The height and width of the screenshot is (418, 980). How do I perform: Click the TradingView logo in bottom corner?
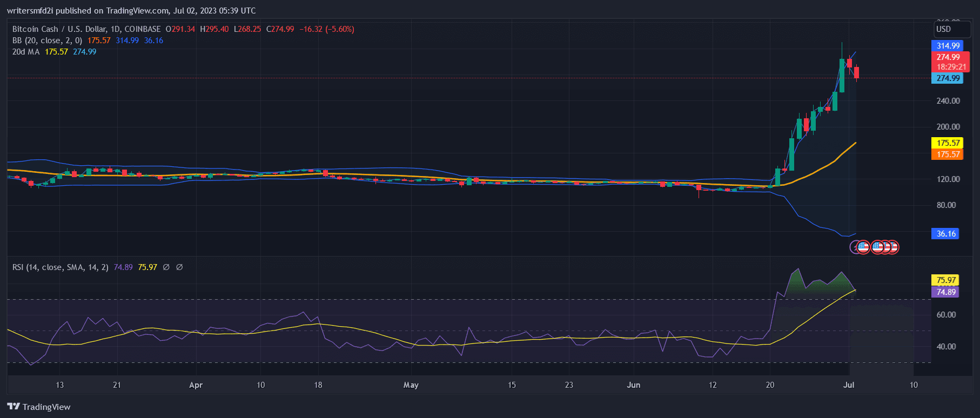pyautogui.click(x=39, y=407)
